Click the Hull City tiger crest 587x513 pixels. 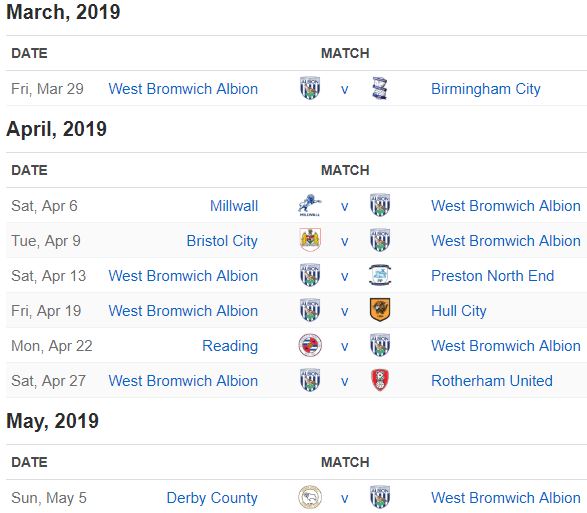tap(380, 310)
